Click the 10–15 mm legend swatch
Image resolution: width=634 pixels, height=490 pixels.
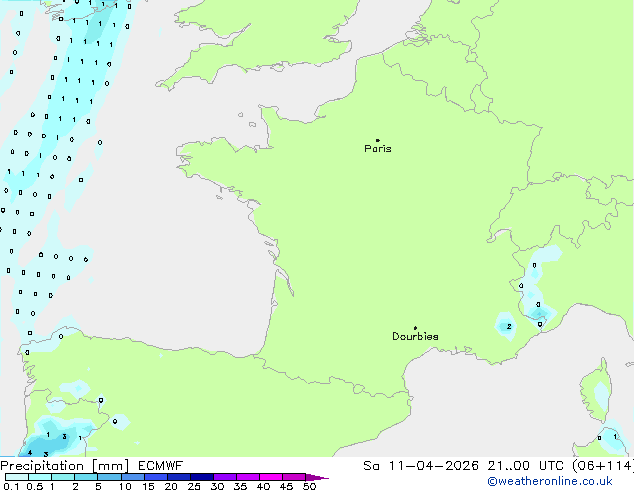(132, 477)
